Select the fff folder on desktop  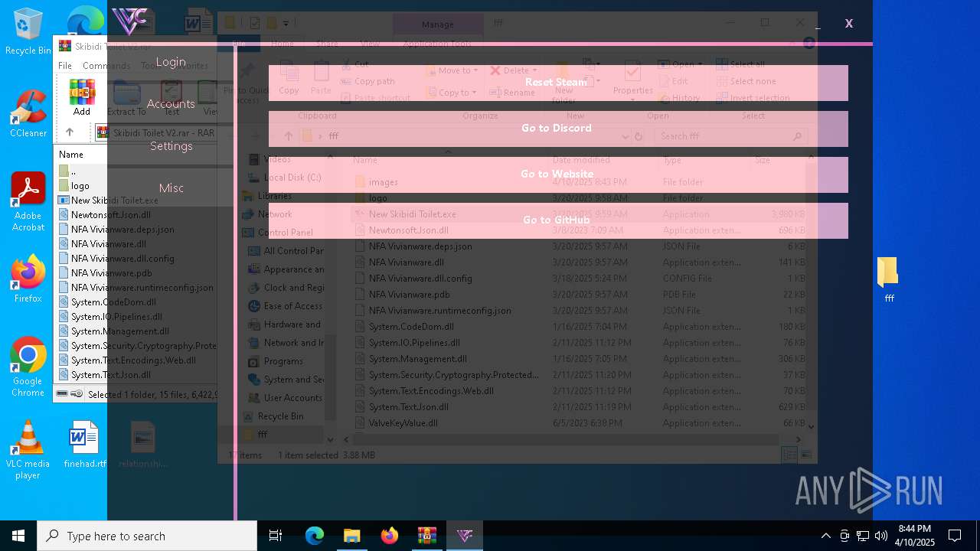click(888, 280)
